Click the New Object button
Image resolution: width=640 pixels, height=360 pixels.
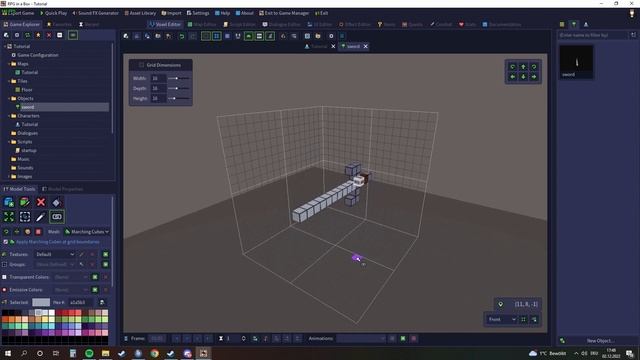tap(600, 340)
